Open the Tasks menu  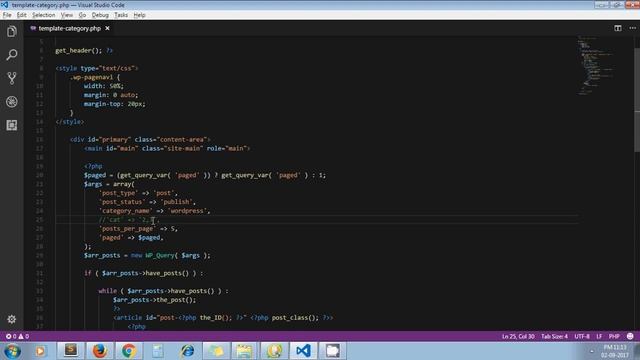pyautogui.click(x=121, y=15)
